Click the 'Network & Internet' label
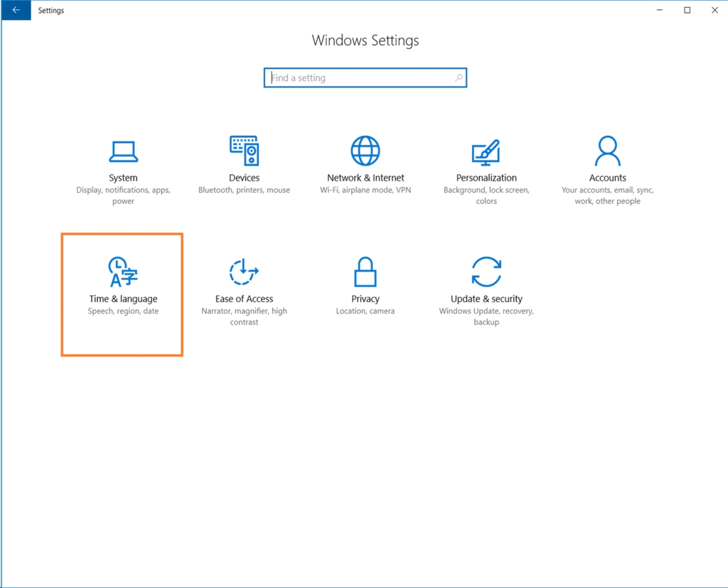This screenshot has width=728, height=588. [x=365, y=178]
